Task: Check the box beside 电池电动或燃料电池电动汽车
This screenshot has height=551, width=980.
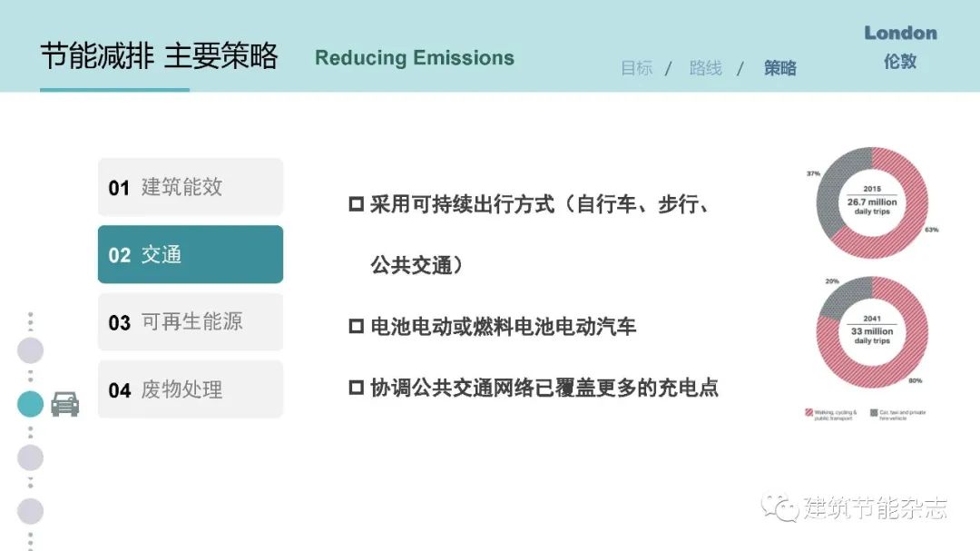Action: [x=357, y=326]
